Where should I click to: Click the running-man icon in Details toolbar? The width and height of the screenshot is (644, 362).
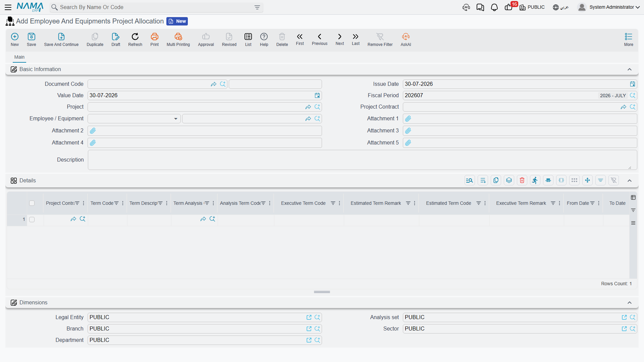point(535,180)
